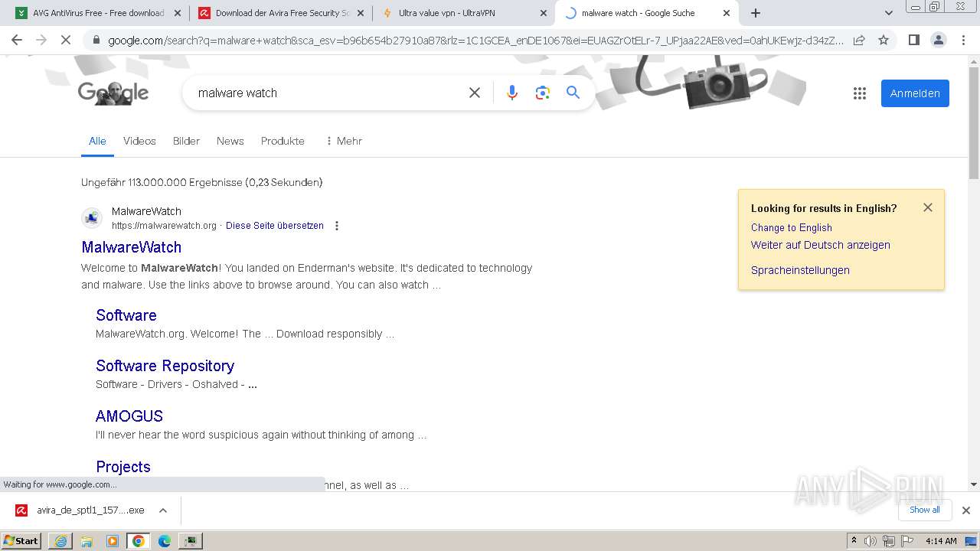980x551 pixels.
Task: Open the Software Repository sitelink
Action: [165, 366]
